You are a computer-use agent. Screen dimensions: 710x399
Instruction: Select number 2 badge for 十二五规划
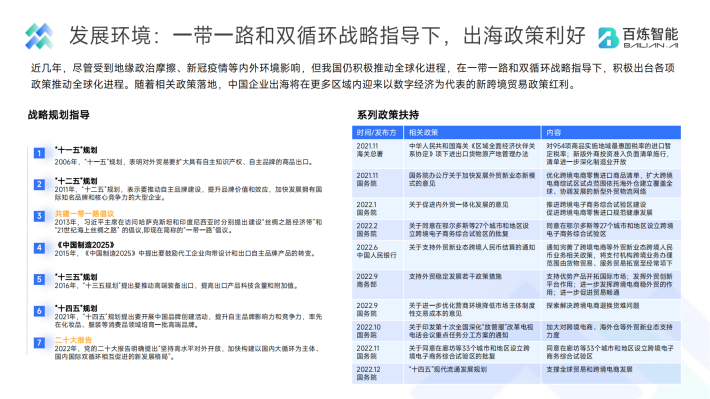(x=39, y=184)
